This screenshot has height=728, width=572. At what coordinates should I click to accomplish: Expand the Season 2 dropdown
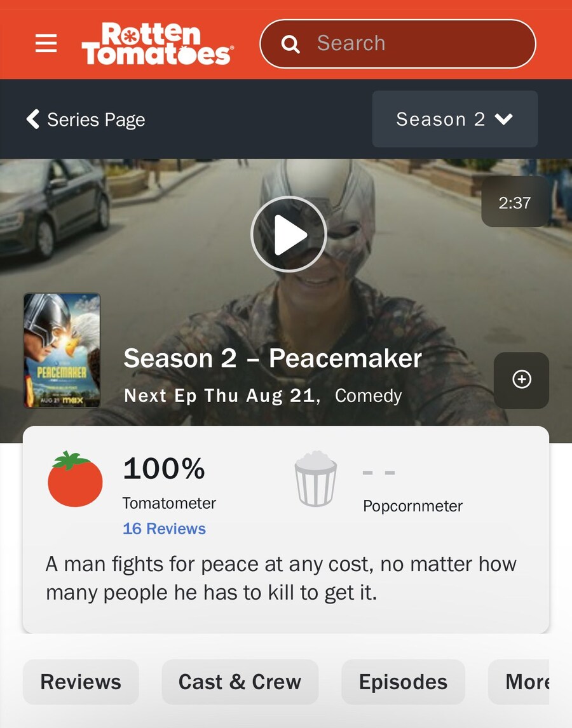tap(455, 119)
